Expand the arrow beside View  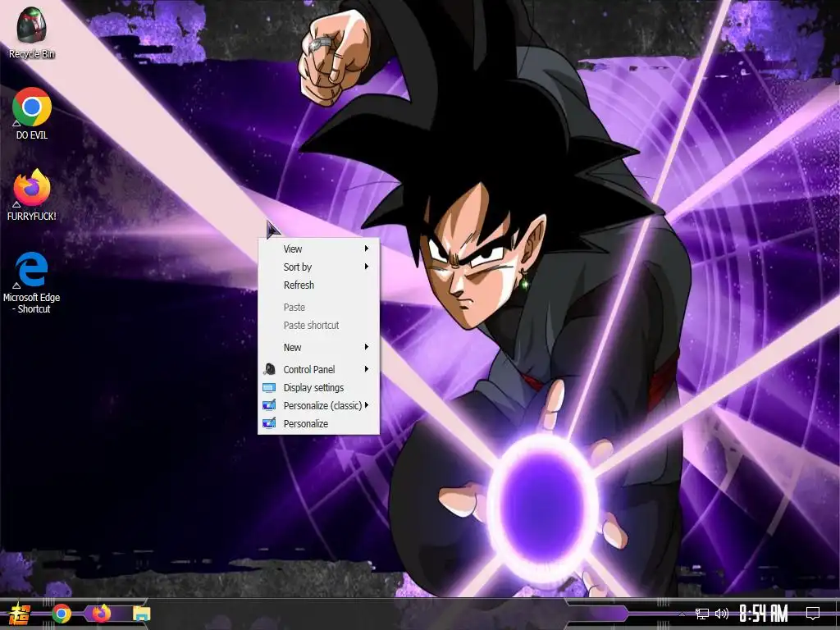(367, 249)
